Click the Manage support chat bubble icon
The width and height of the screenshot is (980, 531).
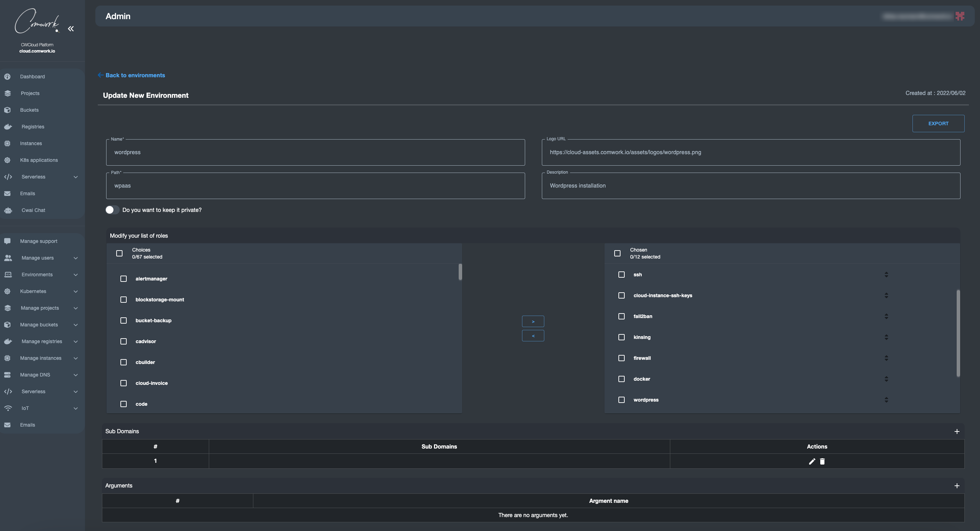coord(7,241)
